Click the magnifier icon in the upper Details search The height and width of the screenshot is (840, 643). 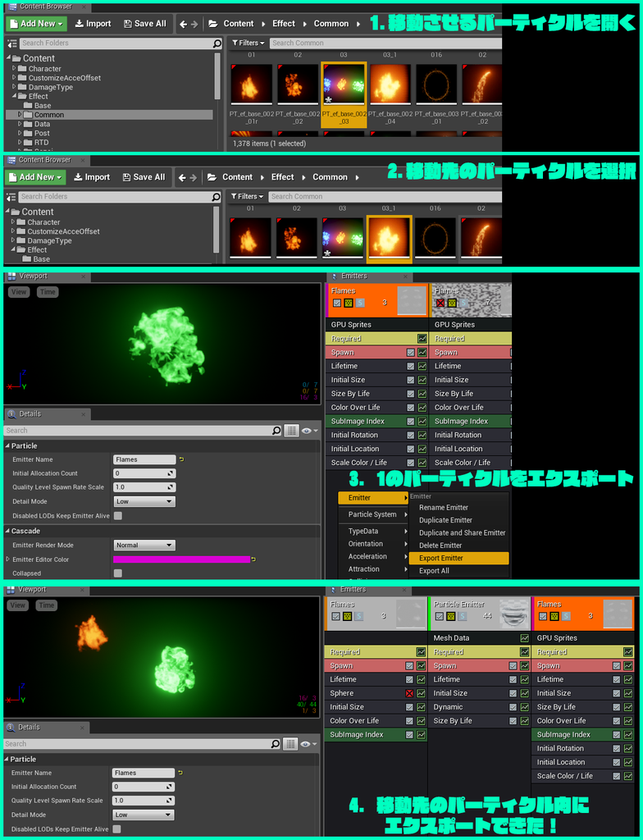point(276,430)
